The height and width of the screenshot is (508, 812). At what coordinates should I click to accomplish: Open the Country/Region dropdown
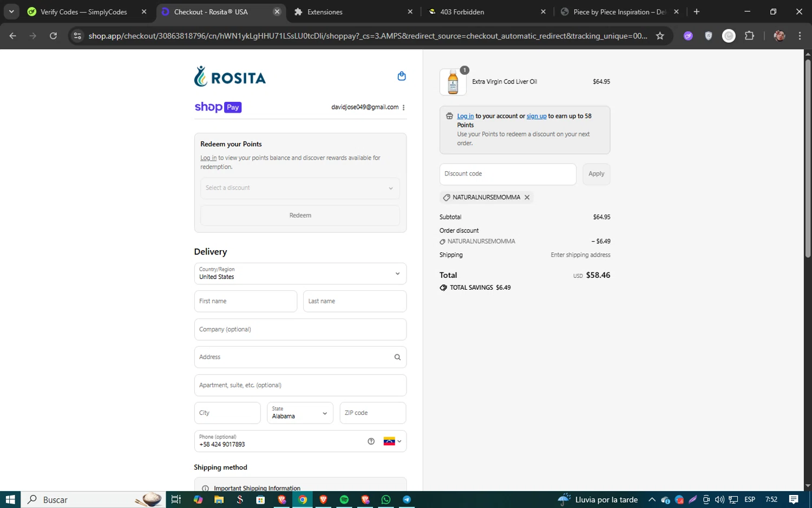(x=300, y=273)
